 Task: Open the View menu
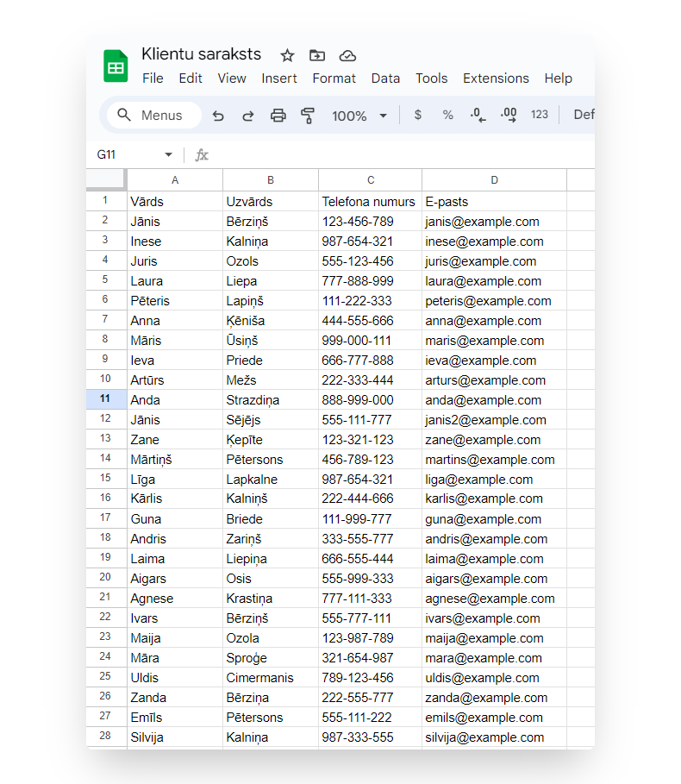pos(232,78)
